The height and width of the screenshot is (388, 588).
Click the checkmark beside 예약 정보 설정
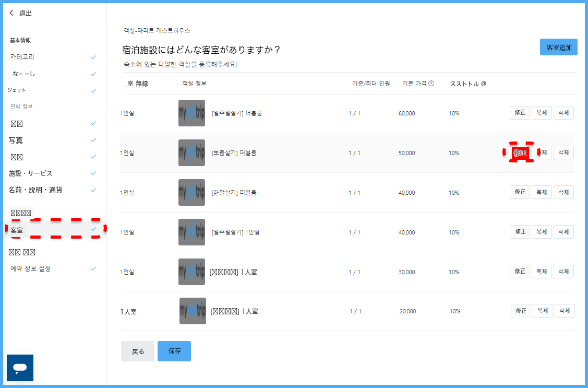coord(93,268)
